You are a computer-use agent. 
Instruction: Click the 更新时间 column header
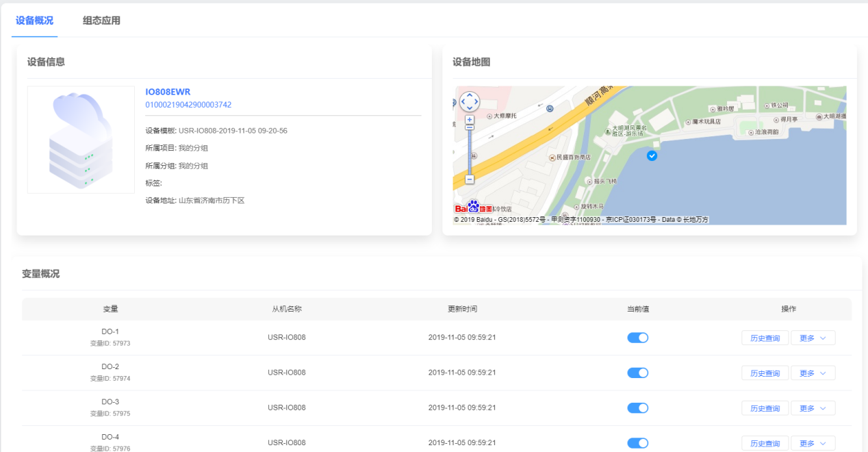pyautogui.click(x=462, y=309)
